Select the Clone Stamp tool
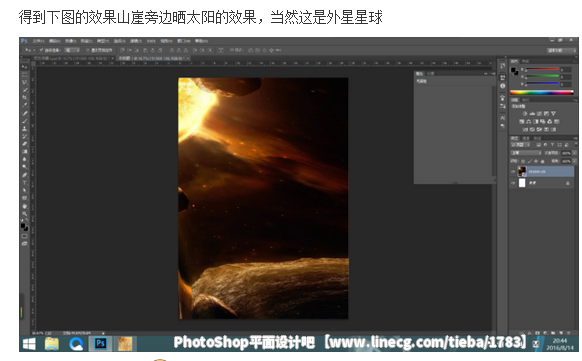 [x=25, y=128]
